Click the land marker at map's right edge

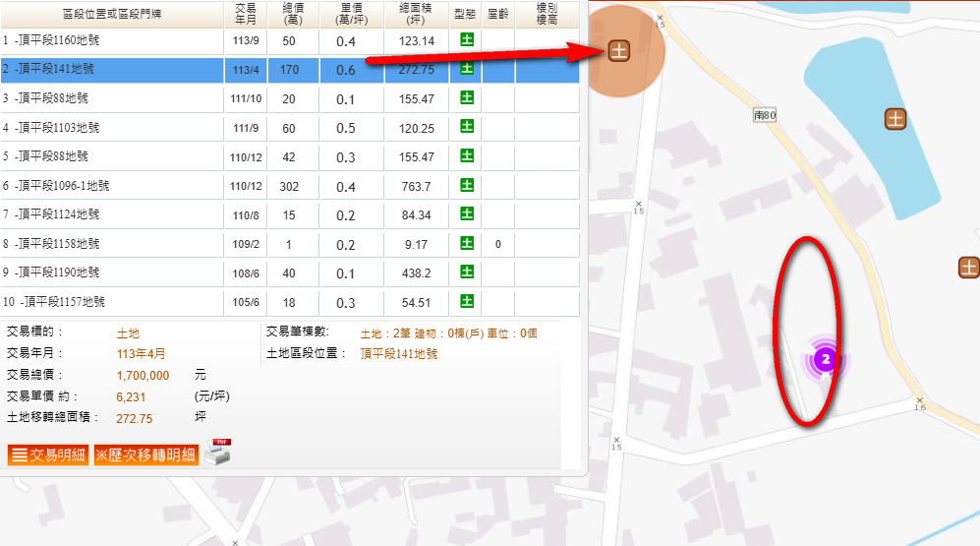[969, 267]
